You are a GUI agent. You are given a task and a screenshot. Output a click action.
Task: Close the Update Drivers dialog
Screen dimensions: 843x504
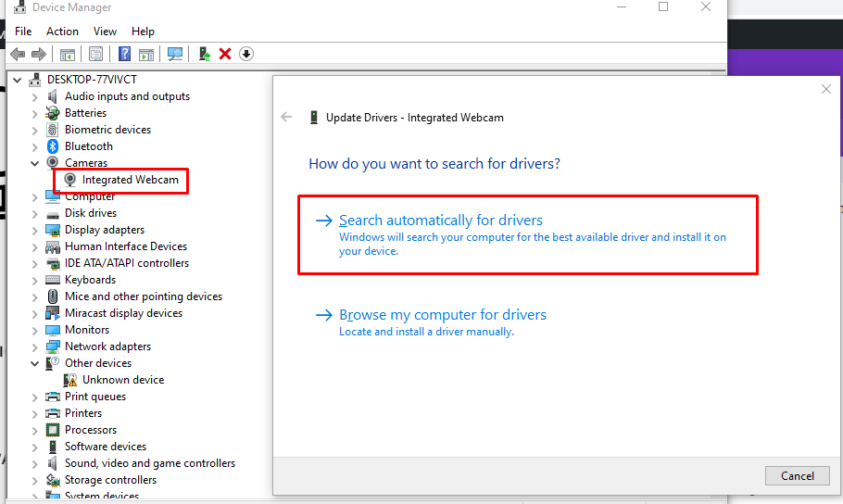(826, 89)
